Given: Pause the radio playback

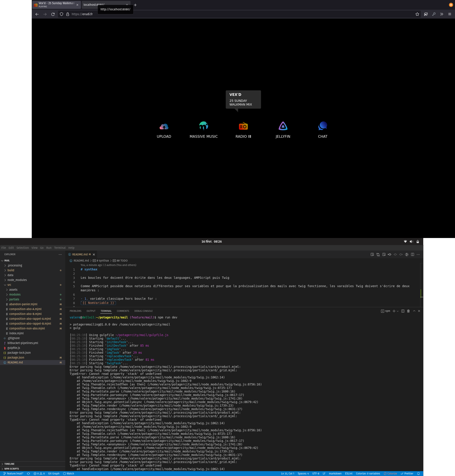Looking at the screenshot, I should 250,137.
